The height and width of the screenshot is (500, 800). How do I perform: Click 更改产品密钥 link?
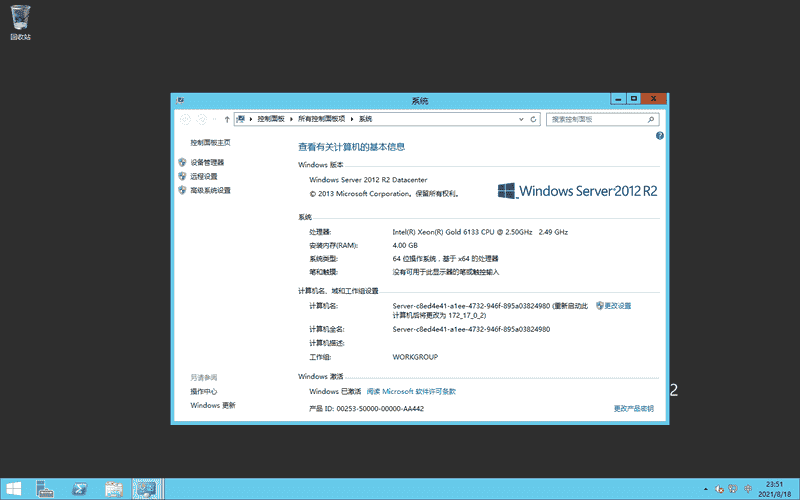pos(634,408)
